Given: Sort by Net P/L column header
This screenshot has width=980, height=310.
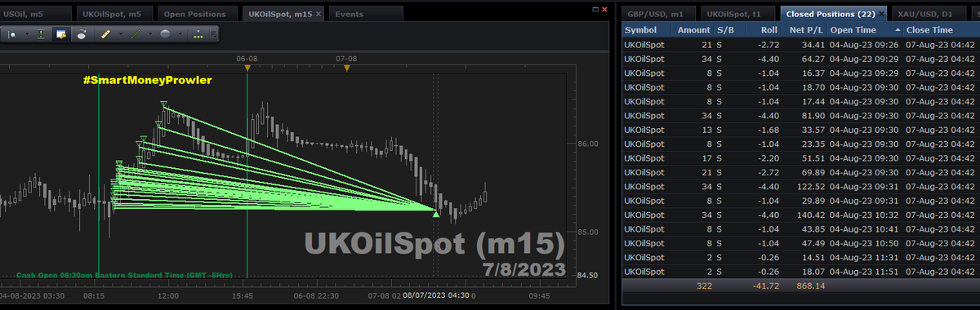Looking at the screenshot, I should pos(804,30).
